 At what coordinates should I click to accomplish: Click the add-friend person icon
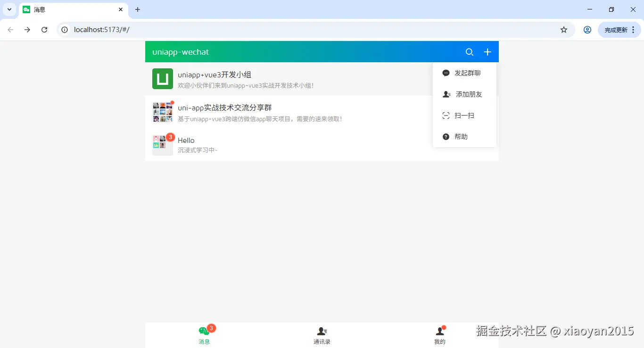pyautogui.click(x=446, y=94)
